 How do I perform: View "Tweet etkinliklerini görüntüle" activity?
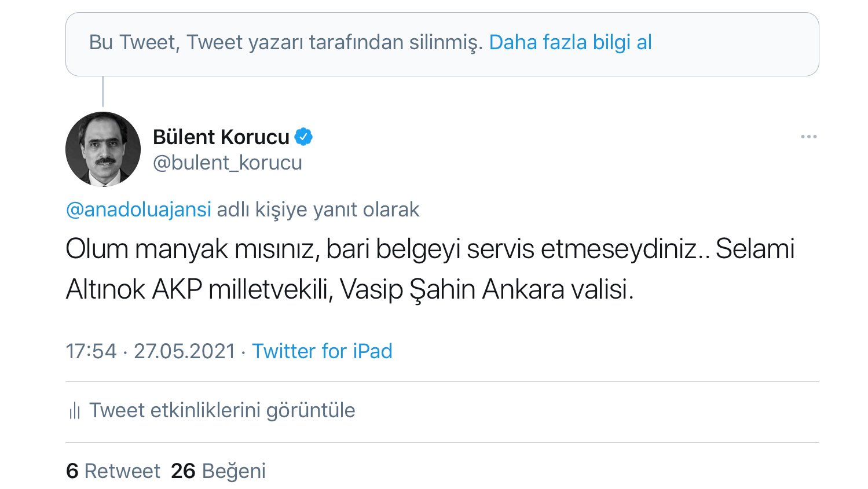tap(222, 410)
